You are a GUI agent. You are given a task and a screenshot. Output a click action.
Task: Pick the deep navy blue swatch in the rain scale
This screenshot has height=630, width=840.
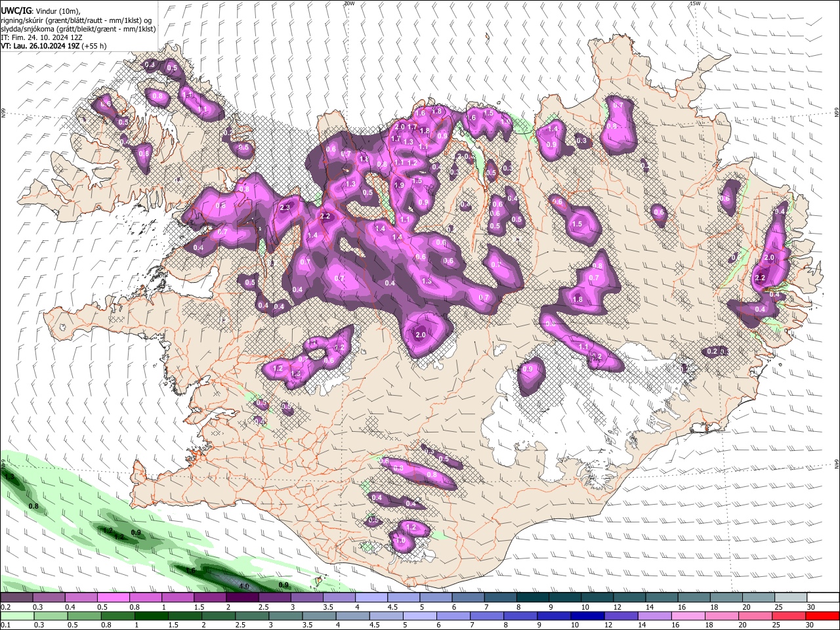point(587,616)
